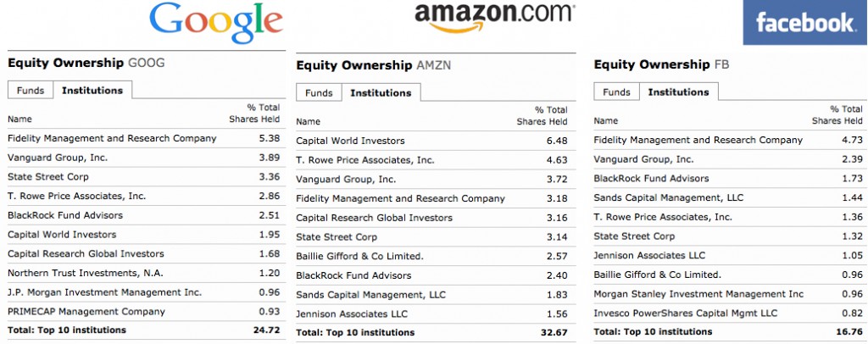
Task: Select Institutions tab under AMZN
Action: (x=381, y=92)
